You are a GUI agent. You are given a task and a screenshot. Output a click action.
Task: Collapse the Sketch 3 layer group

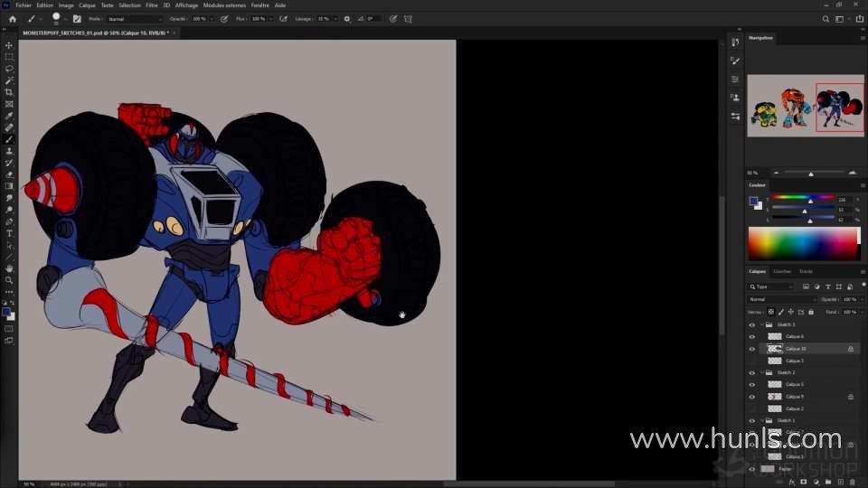pos(761,324)
